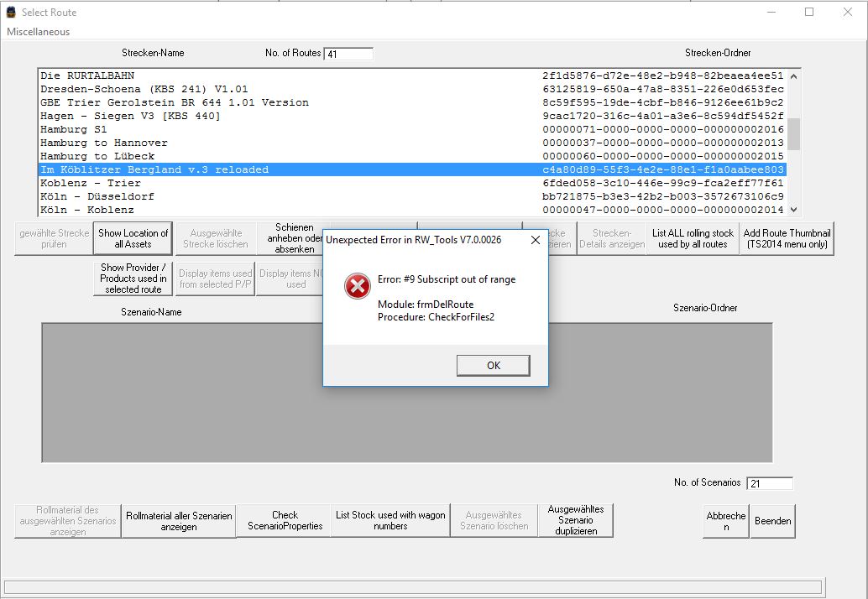This screenshot has width=868, height=599.
Task: Click the route list scroll-up arrow
Action: tap(794, 76)
